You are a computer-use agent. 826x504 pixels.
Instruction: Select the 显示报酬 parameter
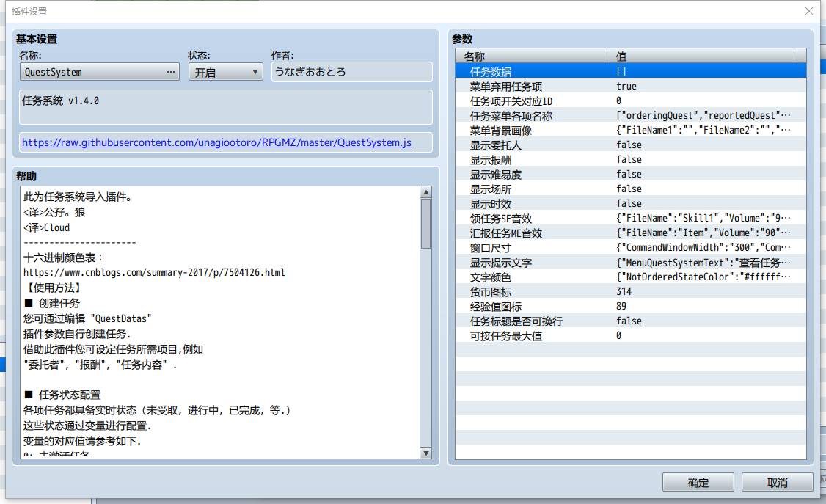(631, 160)
